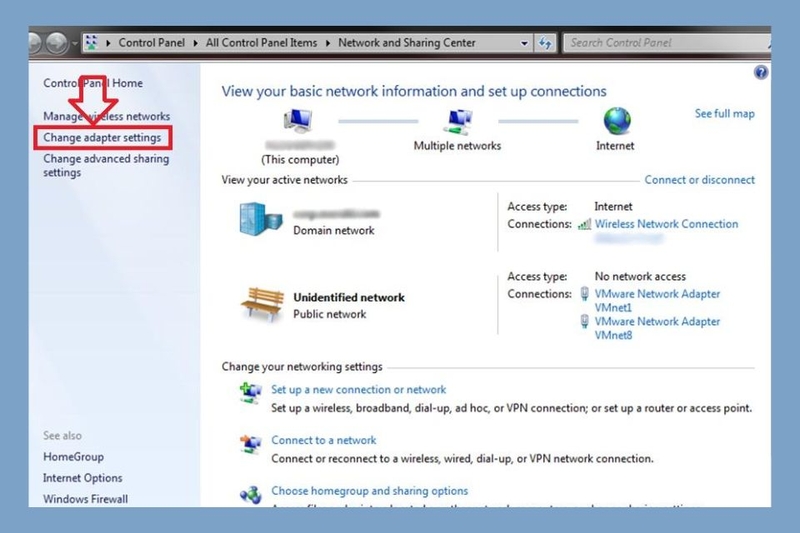
Task: Click Connect or disconnect link
Action: 699,180
